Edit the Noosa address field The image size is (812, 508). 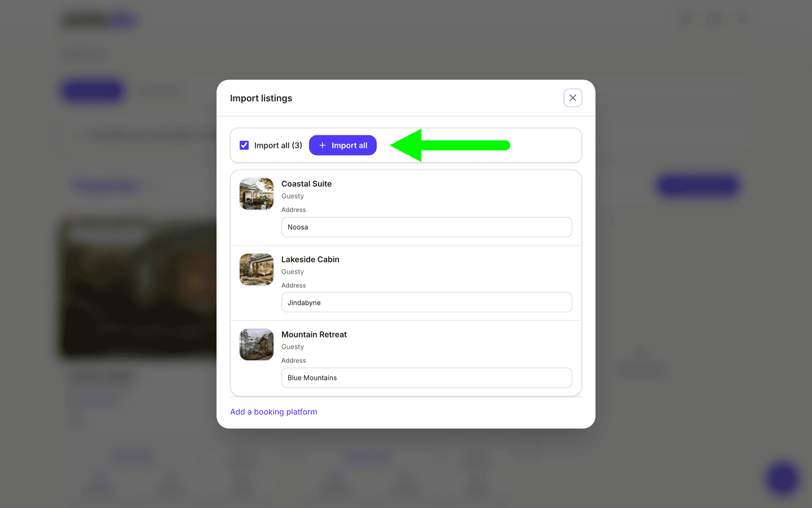point(427,227)
